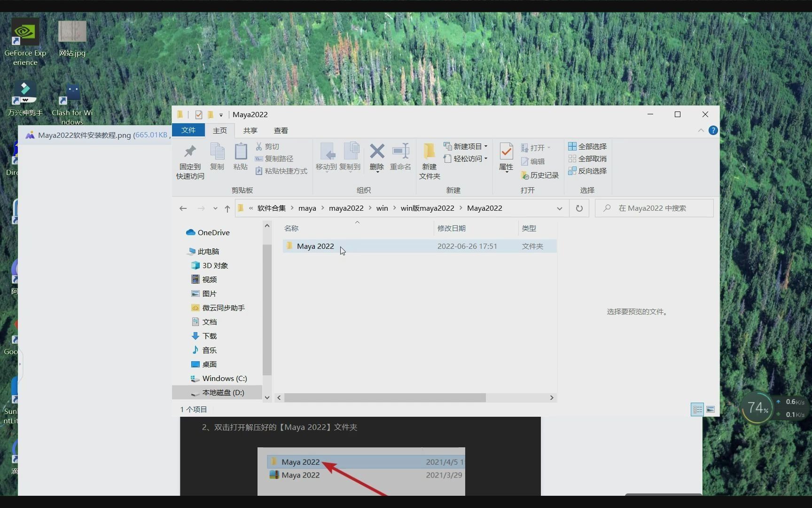This screenshot has height=508, width=812.
Task: Switch to details view layout icon
Action: (x=697, y=410)
